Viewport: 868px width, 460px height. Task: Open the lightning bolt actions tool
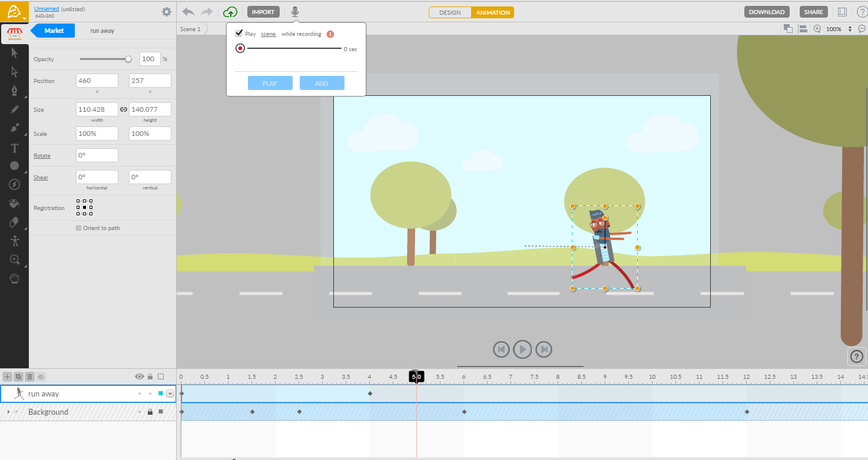[x=15, y=185]
